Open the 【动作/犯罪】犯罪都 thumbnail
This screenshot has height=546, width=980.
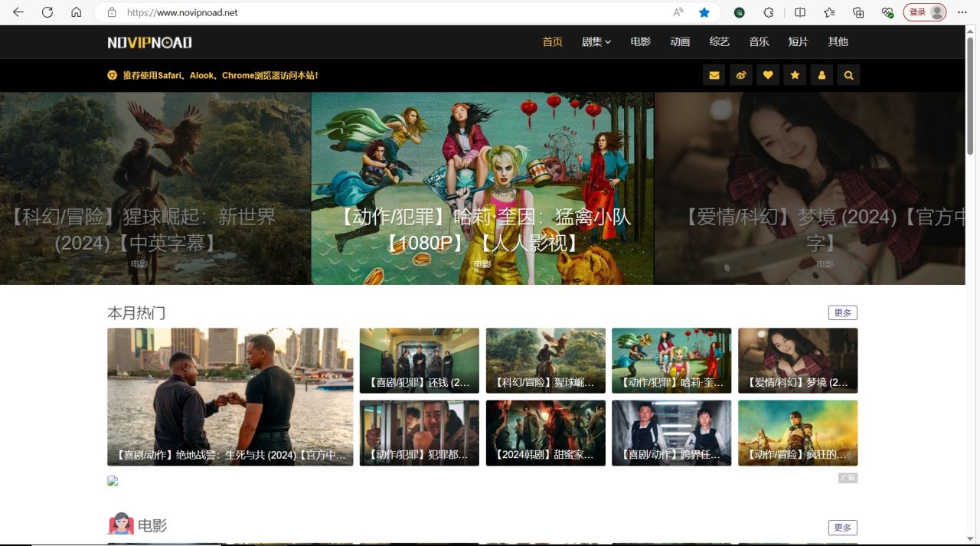coord(420,433)
